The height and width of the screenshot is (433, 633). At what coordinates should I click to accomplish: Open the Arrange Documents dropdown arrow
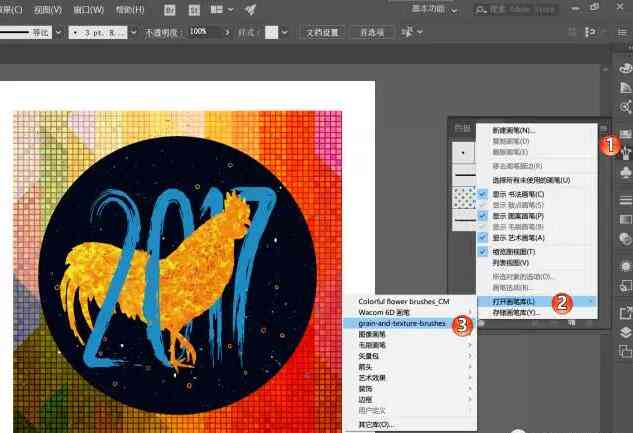pyautogui.click(x=231, y=10)
